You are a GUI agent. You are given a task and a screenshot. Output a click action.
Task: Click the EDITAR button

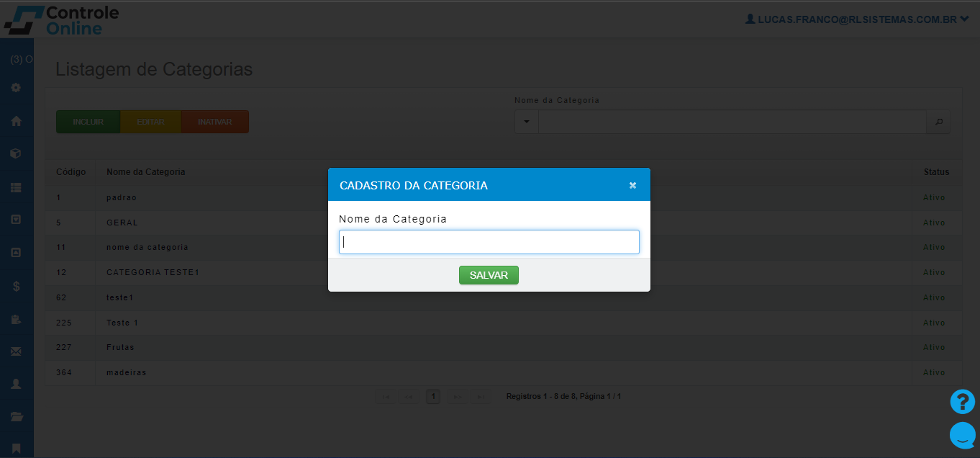[150, 122]
